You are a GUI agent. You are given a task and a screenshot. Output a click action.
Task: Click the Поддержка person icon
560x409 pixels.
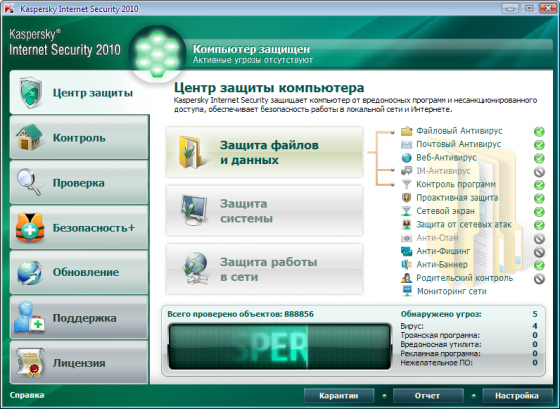(x=29, y=317)
